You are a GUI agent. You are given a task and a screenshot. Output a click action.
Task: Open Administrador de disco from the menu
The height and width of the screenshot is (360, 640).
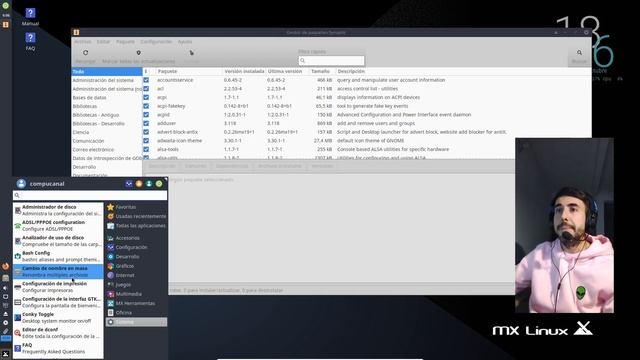click(58, 210)
